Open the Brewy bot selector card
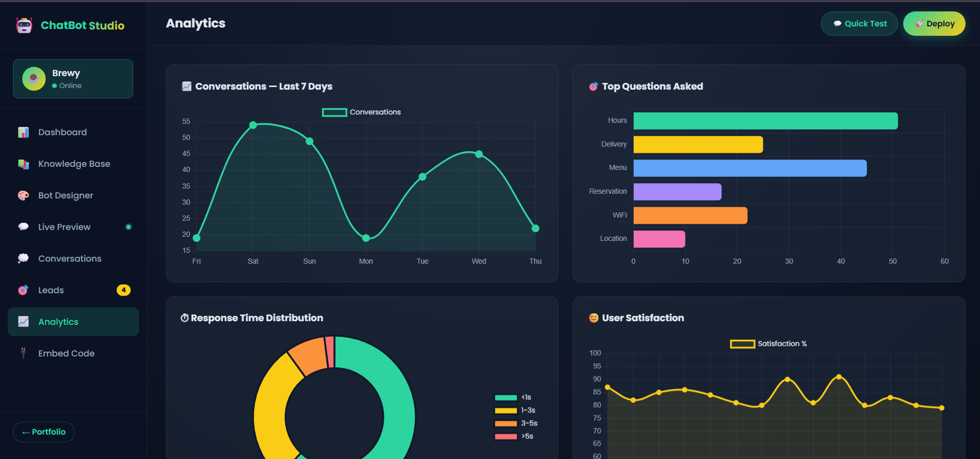The image size is (980, 459). click(73, 79)
